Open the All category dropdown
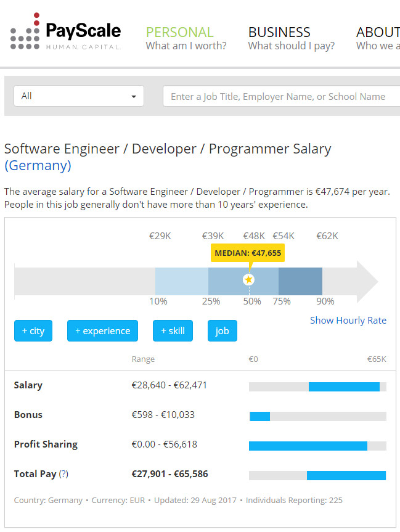This screenshot has width=400, height=532. coord(79,96)
